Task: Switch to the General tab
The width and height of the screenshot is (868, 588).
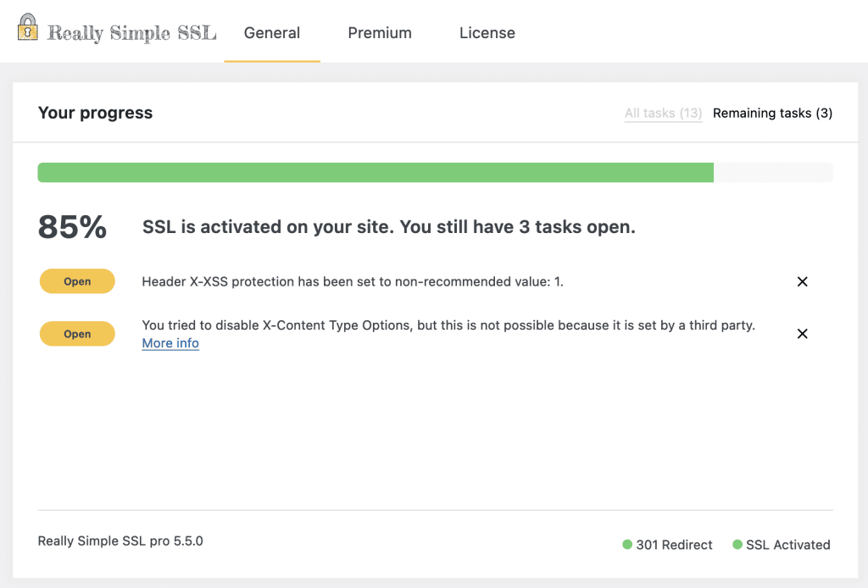Action: [x=272, y=33]
